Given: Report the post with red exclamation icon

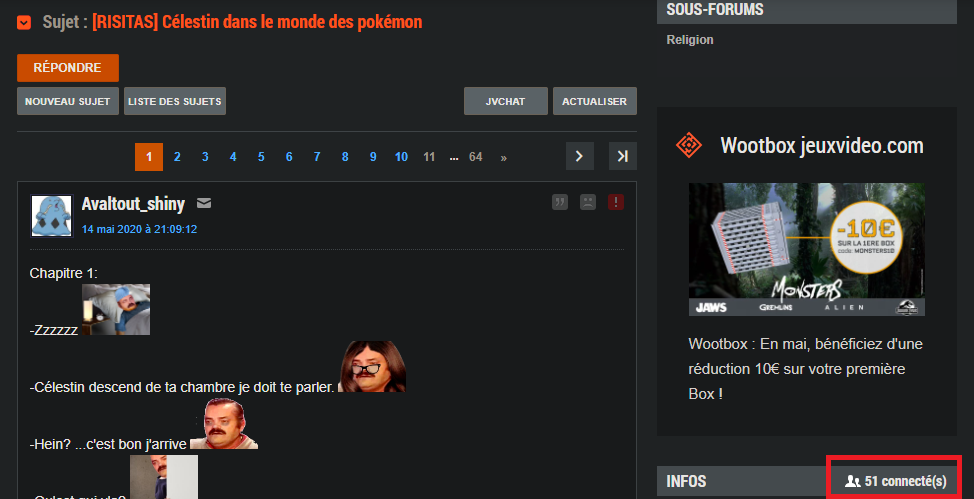Looking at the screenshot, I should coord(616,202).
